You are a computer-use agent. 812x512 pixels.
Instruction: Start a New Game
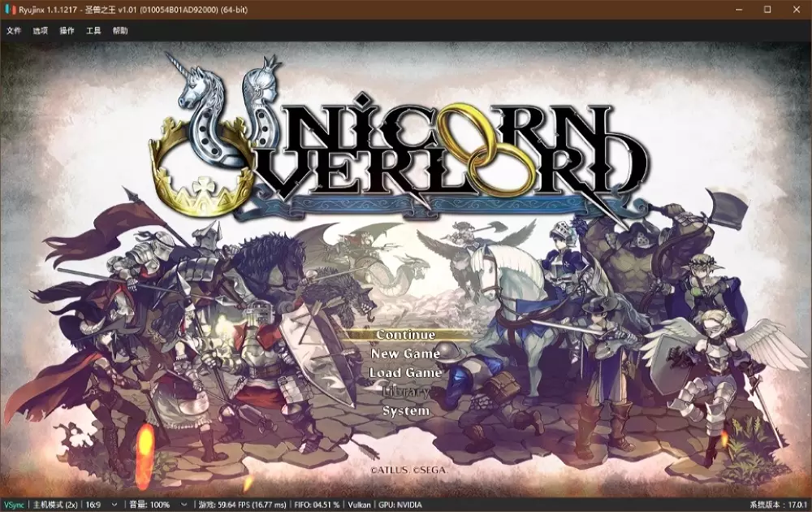pyautogui.click(x=405, y=354)
